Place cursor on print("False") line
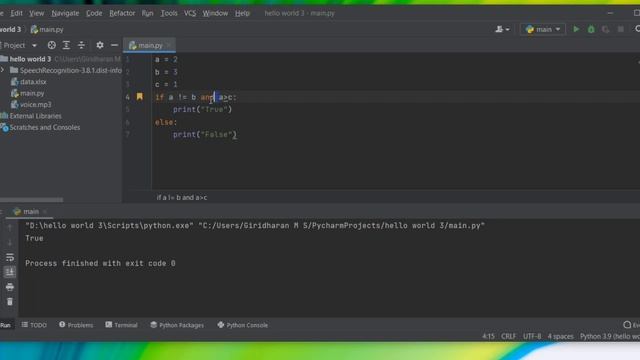Viewport: 640px width, 360px height. coord(204,135)
